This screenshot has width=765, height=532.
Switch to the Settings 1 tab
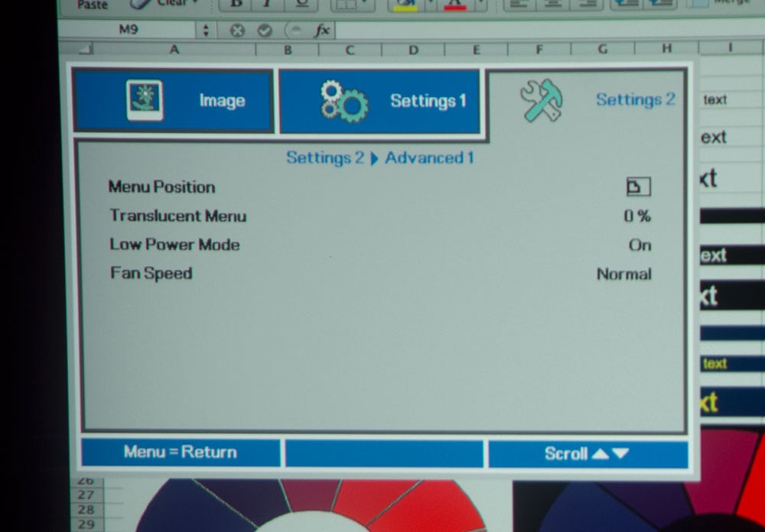click(379, 101)
